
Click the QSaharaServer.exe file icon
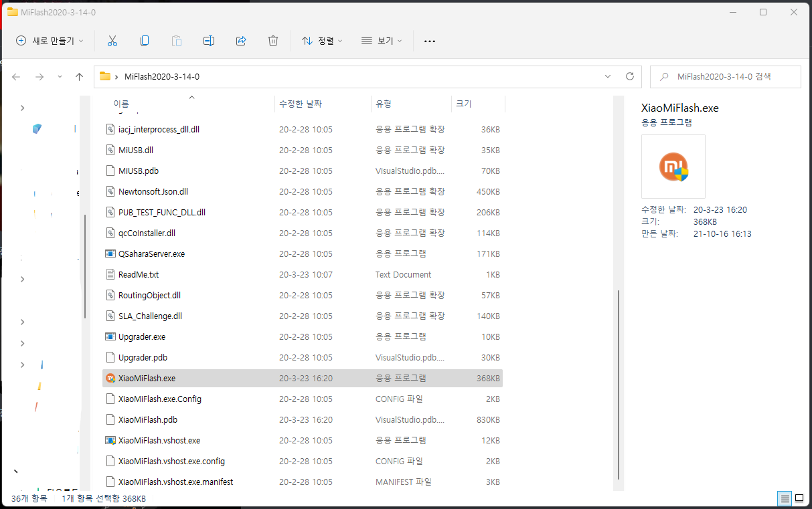(x=111, y=253)
